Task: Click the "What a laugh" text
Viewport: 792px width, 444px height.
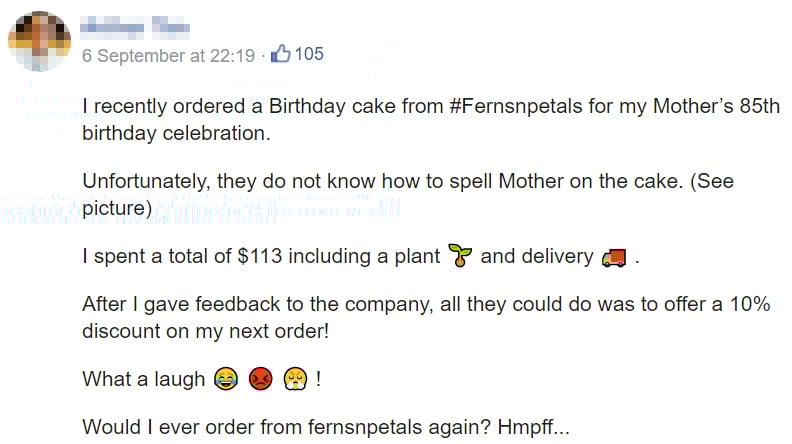Action: pos(144,380)
